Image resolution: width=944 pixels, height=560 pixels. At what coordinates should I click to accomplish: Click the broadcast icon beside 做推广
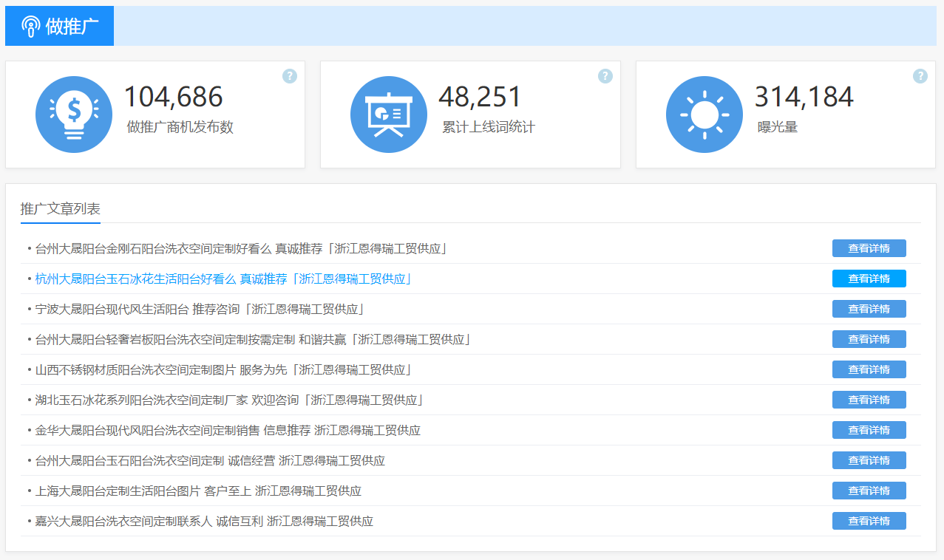(30, 27)
